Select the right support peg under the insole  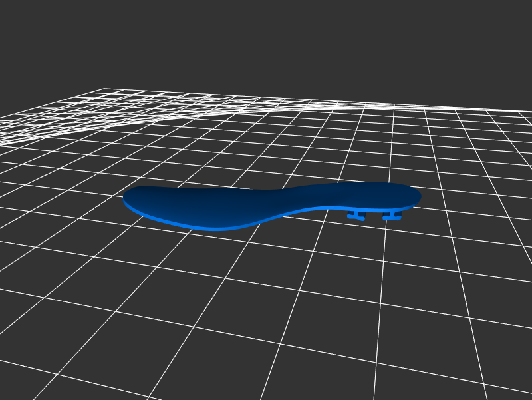tap(392, 216)
